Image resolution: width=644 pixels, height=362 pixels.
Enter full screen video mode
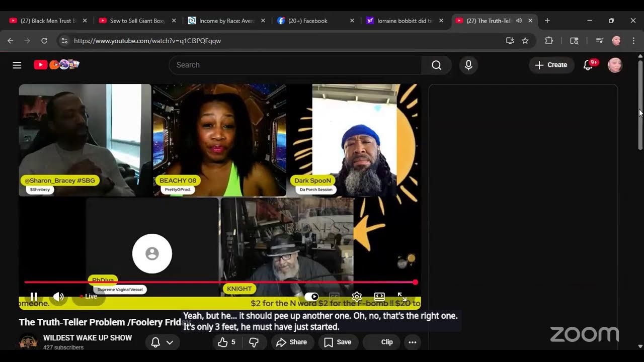[x=402, y=297]
